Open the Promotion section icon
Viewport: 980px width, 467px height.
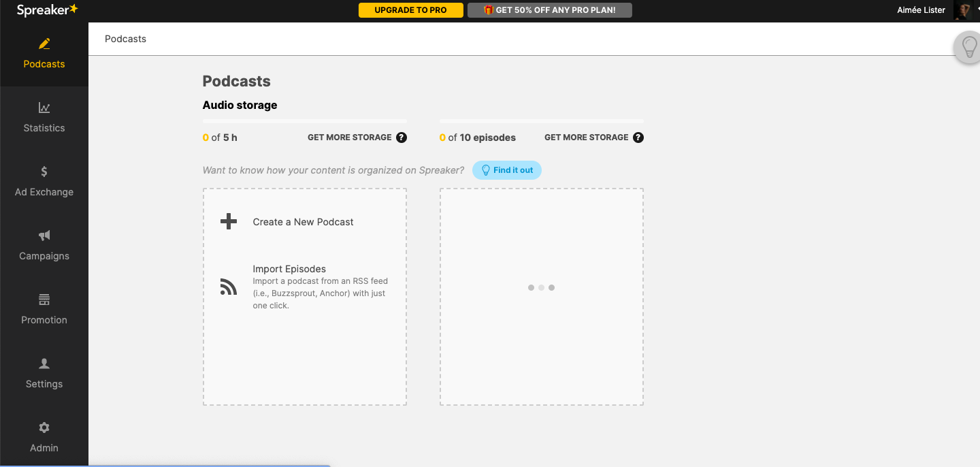[x=44, y=299]
